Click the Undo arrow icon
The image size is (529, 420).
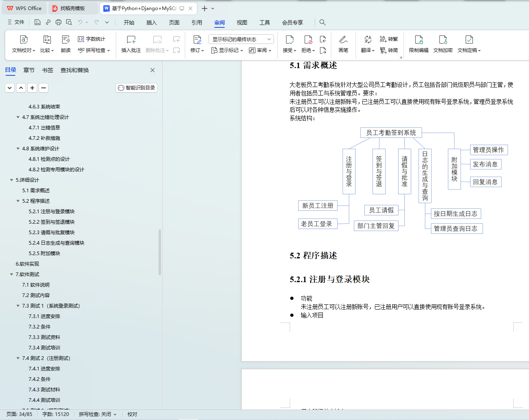click(x=80, y=22)
